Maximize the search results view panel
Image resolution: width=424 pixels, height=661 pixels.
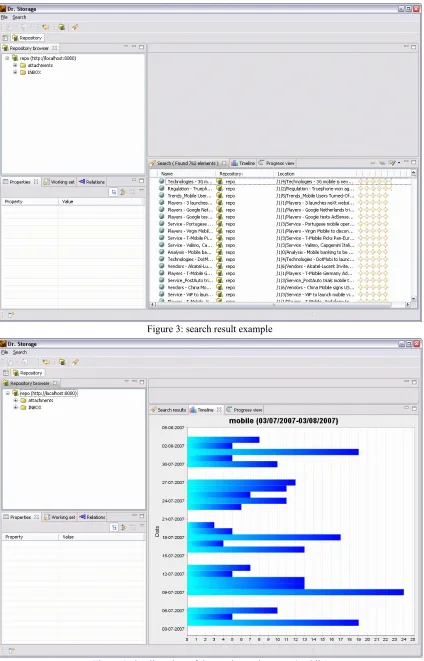click(414, 162)
